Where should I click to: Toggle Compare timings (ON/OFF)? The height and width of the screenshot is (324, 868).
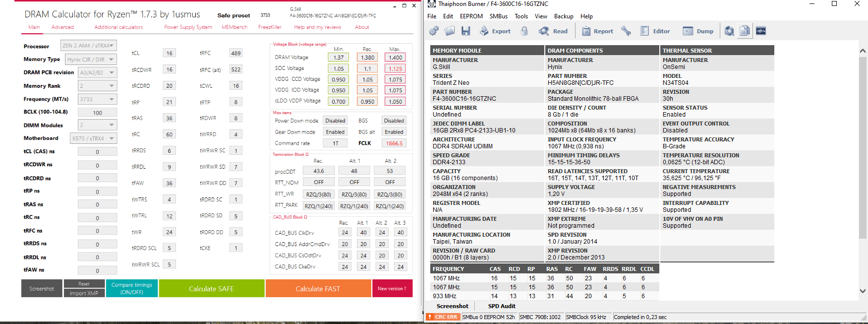click(132, 288)
